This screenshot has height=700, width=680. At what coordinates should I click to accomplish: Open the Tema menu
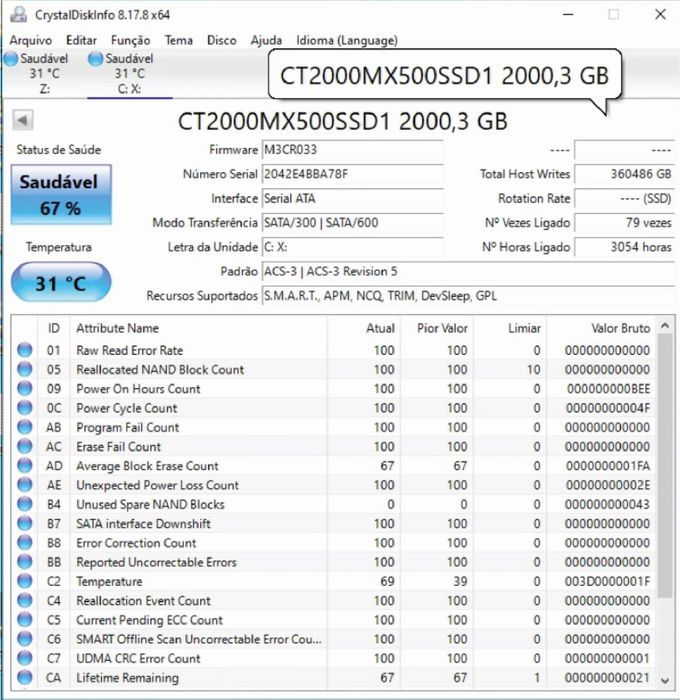[x=179, y=40]
